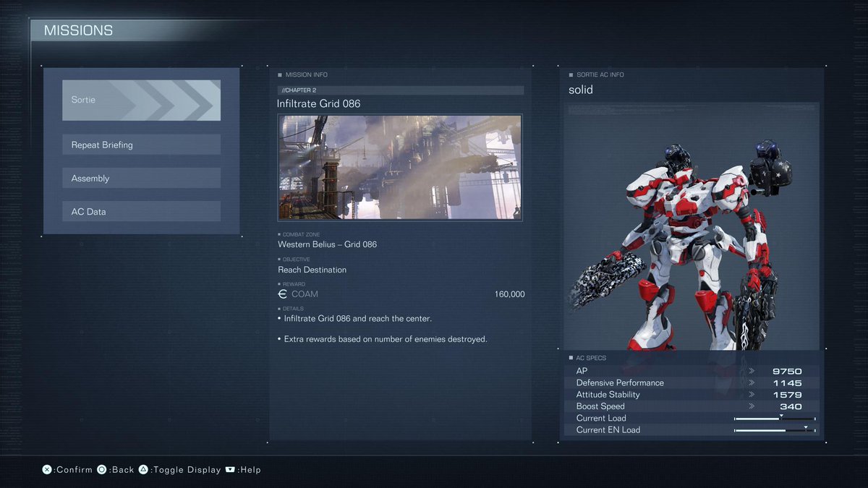This screenshot has height=488, width=868.
Task: Click the Current EN Load gauge bar
Action: tap(775, 430)
